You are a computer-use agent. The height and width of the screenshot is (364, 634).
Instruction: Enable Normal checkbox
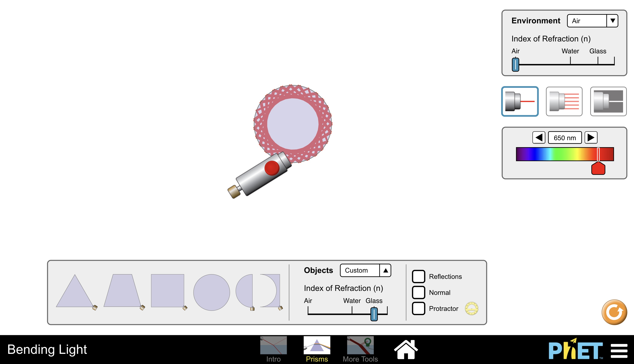pos(418,292)
